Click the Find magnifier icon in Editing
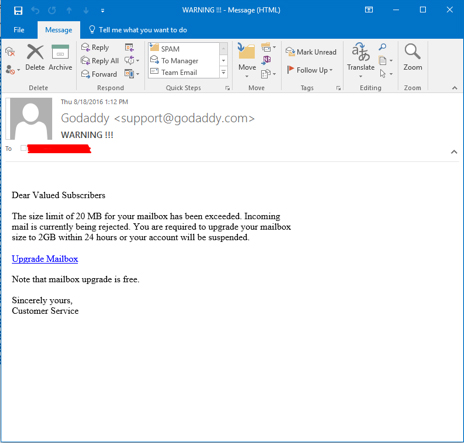 (383, 47)
